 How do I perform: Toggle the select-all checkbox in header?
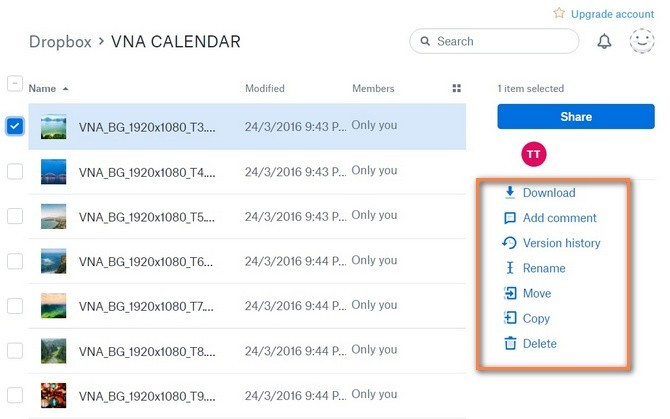pos(15,83)
